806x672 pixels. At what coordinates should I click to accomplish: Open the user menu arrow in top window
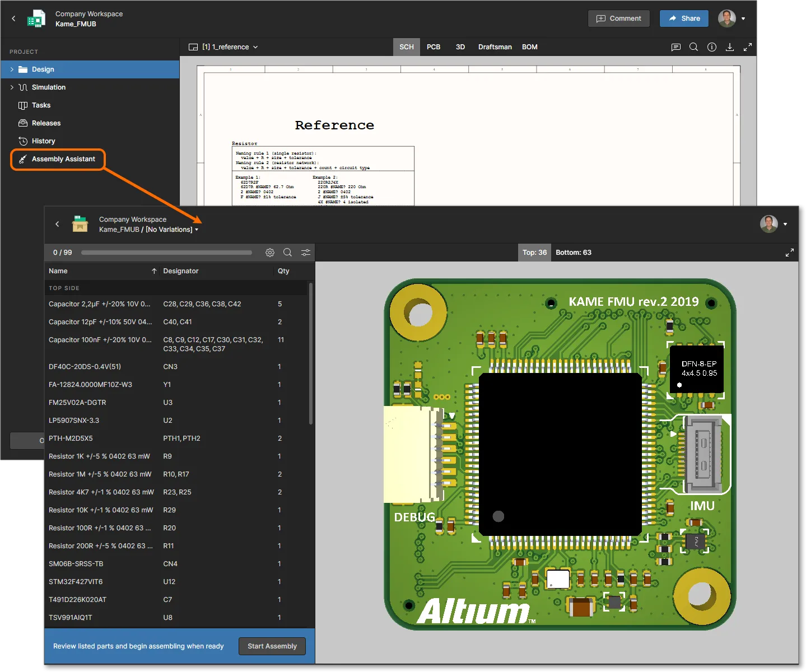point(743,18)
